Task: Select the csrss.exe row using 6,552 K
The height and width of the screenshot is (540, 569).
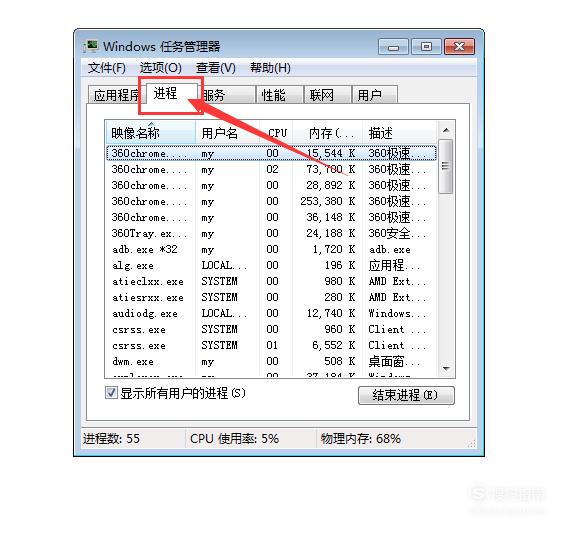Action: click(271, 345)
